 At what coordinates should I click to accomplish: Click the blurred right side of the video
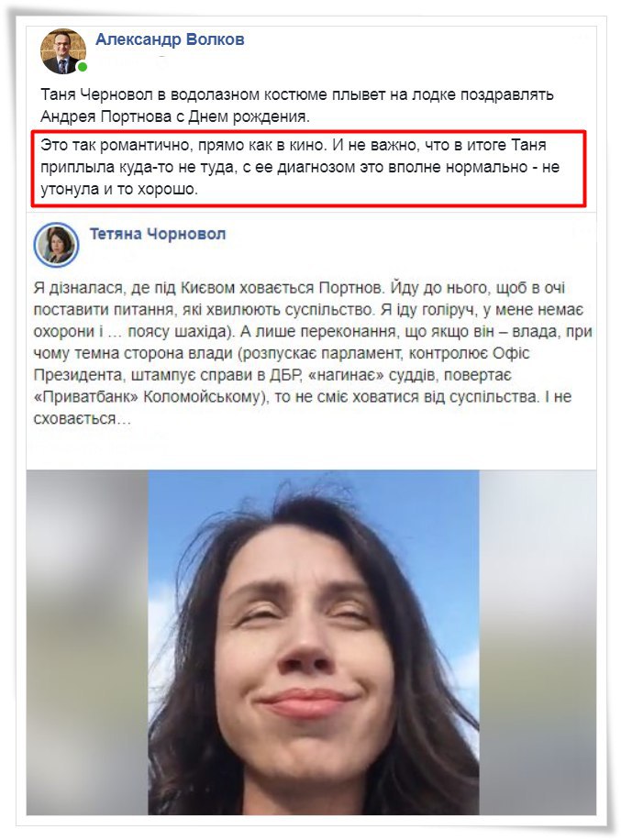538,642
